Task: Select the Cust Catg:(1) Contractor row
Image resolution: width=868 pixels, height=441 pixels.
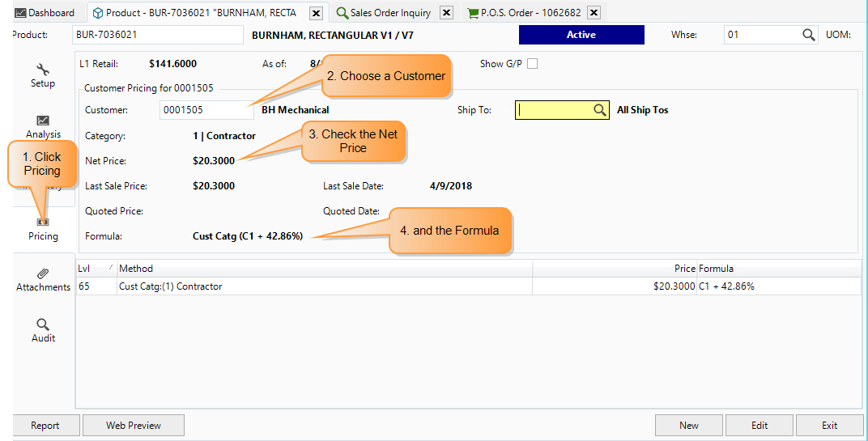Action: tap(468, 286)
